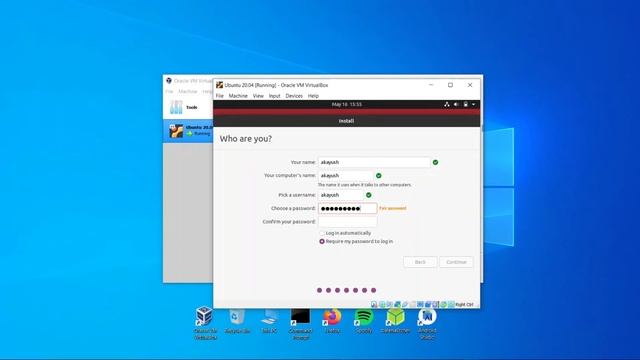Viewport: 640px width, 360px height.
Task: Click the optical disk status icon
Action: (382, 304)
